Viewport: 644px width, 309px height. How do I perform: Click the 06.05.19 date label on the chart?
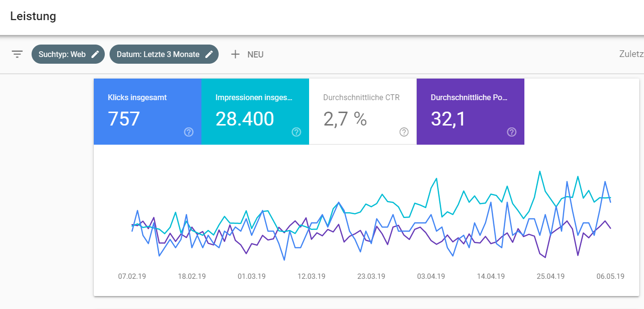pyautogui.click(x=611, y=276)
